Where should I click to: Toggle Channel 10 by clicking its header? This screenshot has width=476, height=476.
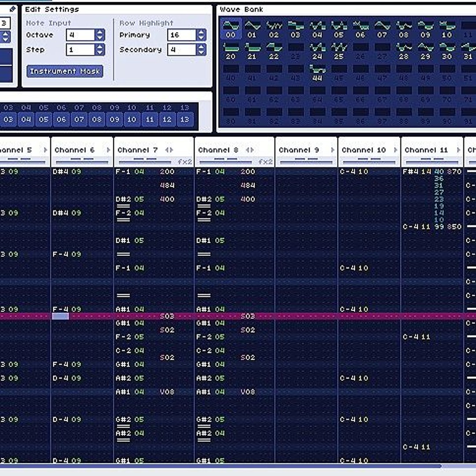click(x=364, y=150)
